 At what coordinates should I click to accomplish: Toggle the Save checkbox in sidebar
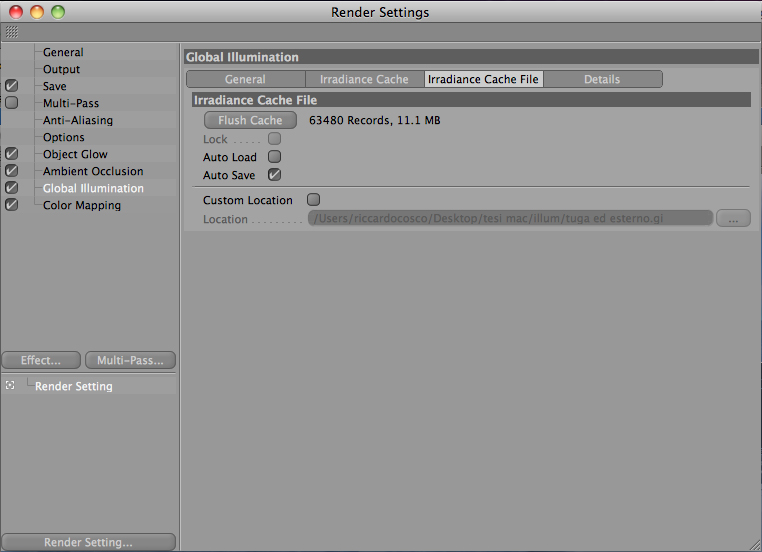[12, 86]
